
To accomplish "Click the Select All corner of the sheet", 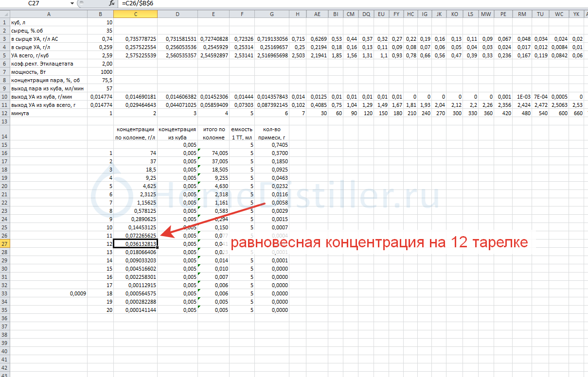I will pos(4,14).
